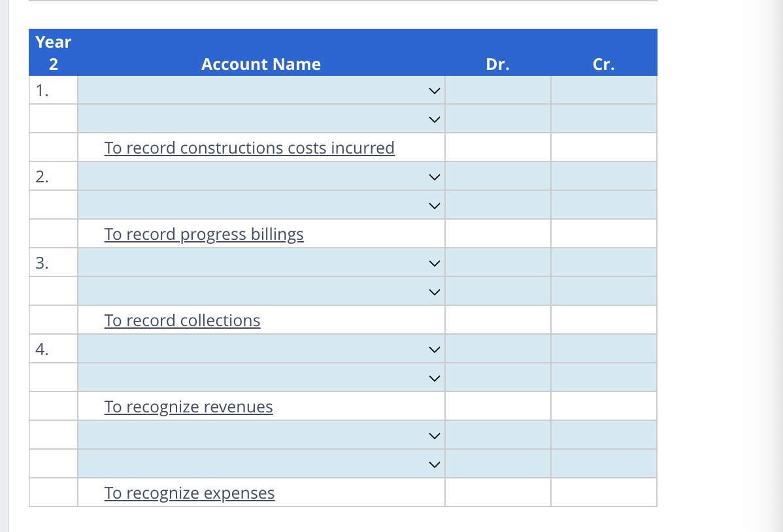Click entry number '1.' label
The height and width of the screenshot is (532, 783).
[x=42, y=90]
